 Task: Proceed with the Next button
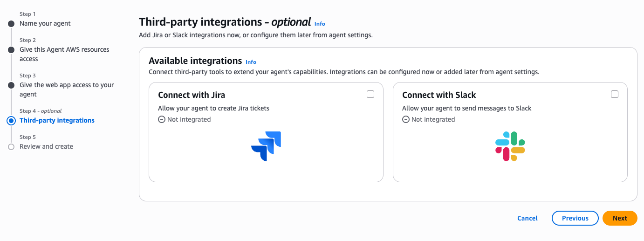click(x=620, y=218)
